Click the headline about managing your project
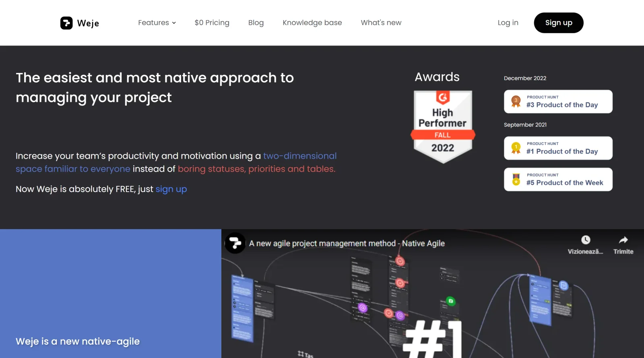This screenshot has height=358, width=644. [155, 88]
